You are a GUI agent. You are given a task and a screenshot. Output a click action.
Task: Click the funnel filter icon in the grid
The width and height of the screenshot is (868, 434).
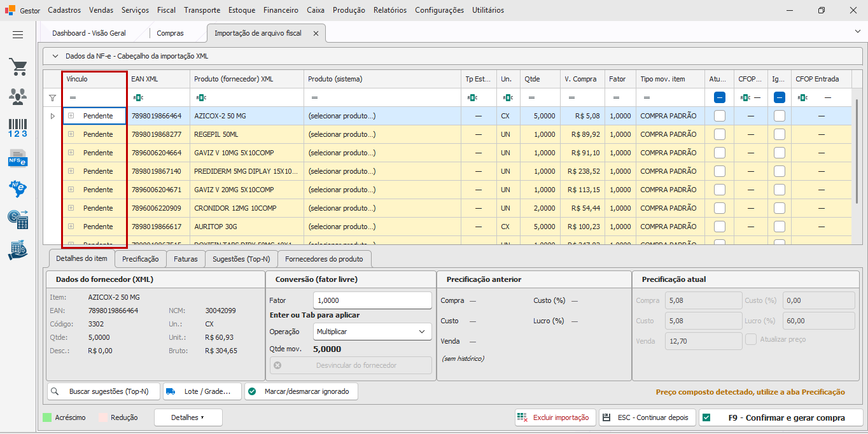tap(53, 98)
